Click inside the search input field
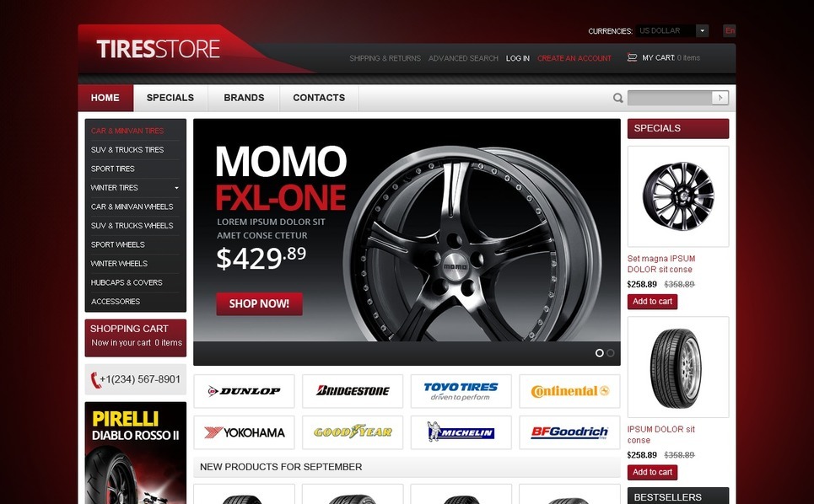The height and width of the screenshot is (504, 814). click(670, 98)
